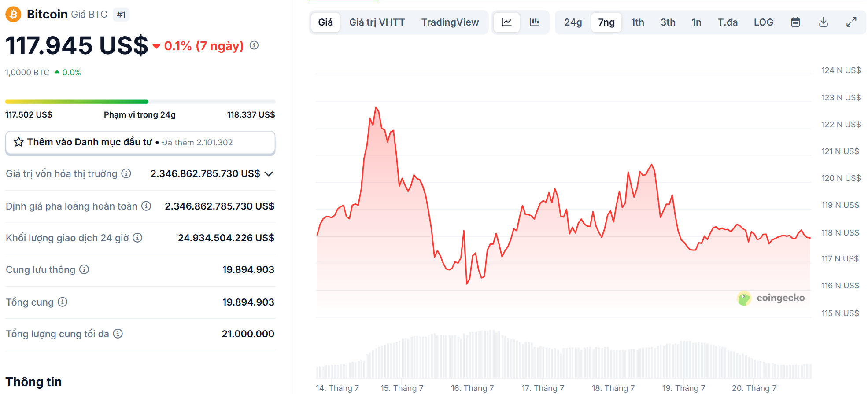868x394 pixels.
Task: Select the T.đa time range
Action: coord(728,22)
